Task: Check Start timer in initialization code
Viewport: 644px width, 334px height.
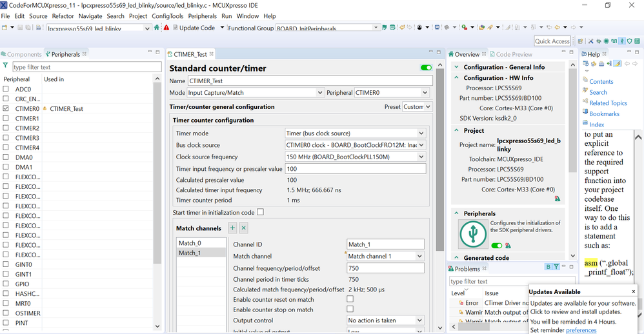Action: (x=261, y=212)
